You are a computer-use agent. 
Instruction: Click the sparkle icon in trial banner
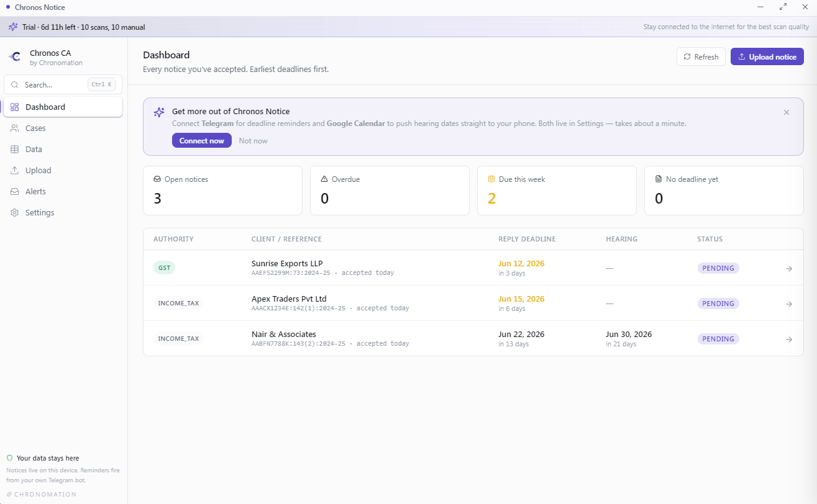(x=13, y=27)
